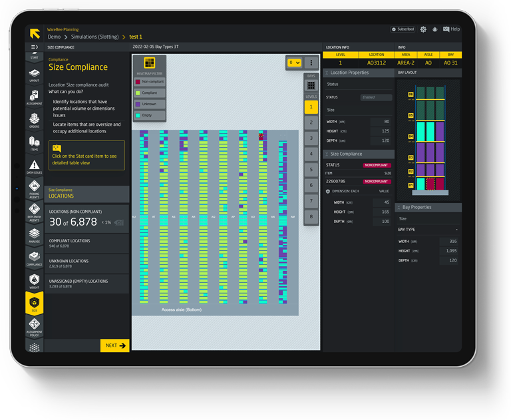Image resolution: width=511 pixels, height=420 pixels.
Task: Select the red non-compliant cell in heatmap
Action: pyautogui.click(x=261, y=136)
